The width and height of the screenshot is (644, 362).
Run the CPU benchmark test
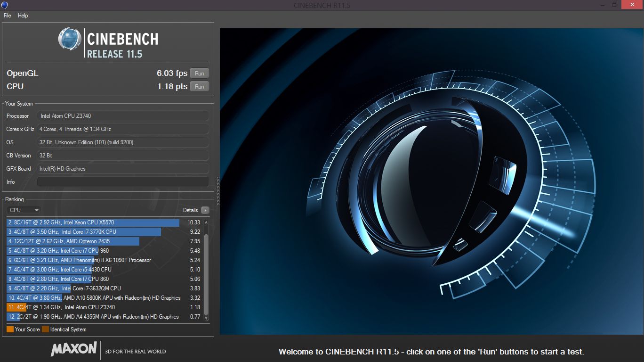[x=199, y=86]
